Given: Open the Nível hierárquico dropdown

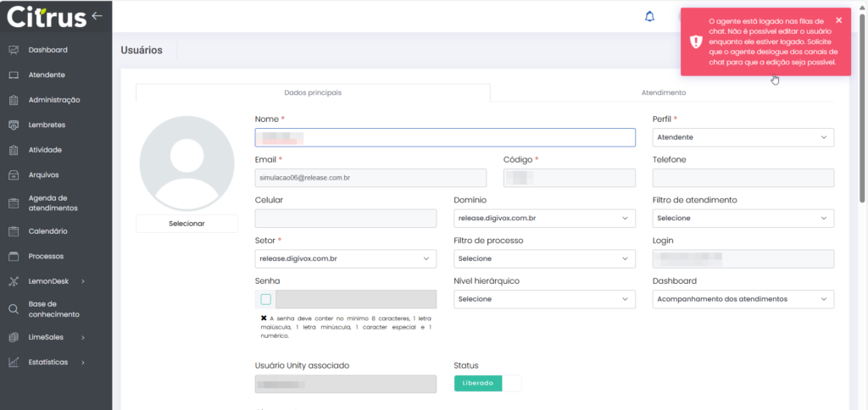Looking at the screenshot, I should pos(544,299).
